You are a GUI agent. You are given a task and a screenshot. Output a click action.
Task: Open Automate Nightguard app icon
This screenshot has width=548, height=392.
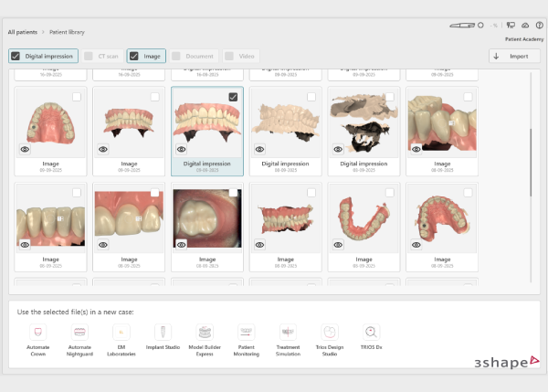[79, 332]
